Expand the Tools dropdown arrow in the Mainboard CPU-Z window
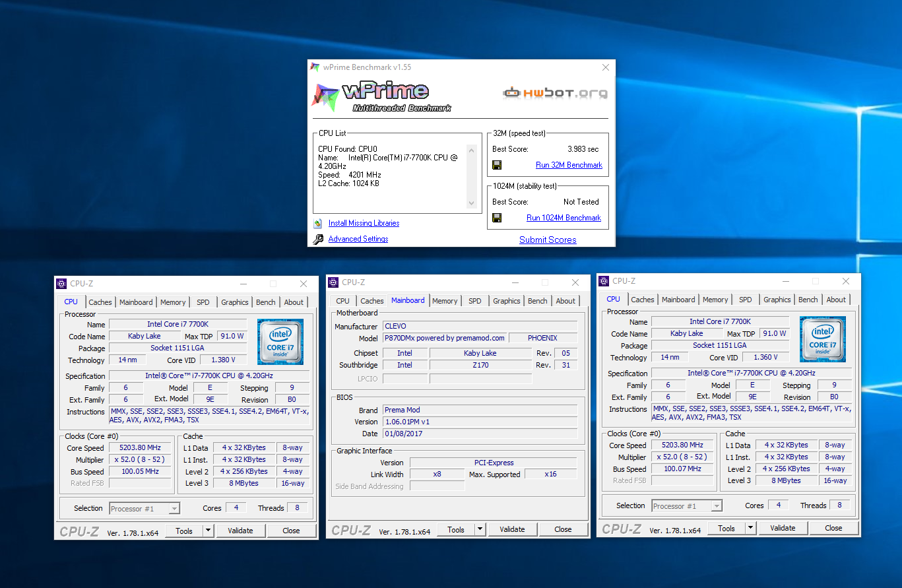The height and width of the screenshot is (588, 902). tap(480, 529)
